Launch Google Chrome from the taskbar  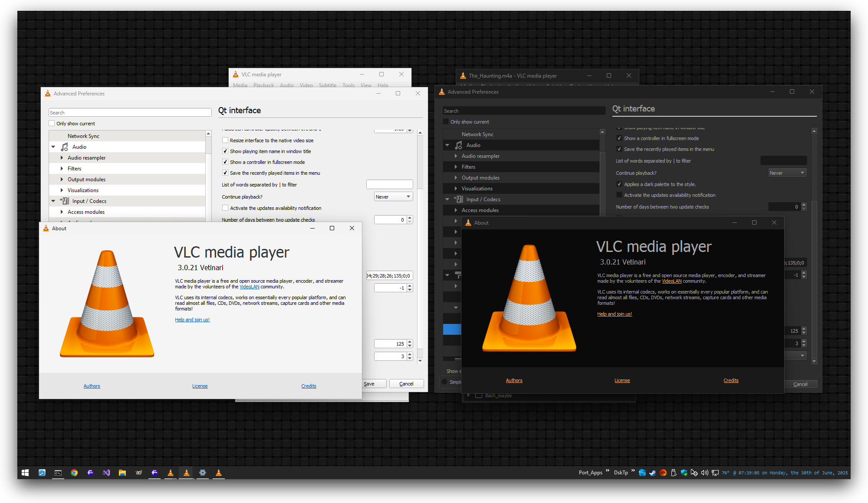[x=74, y=473]
